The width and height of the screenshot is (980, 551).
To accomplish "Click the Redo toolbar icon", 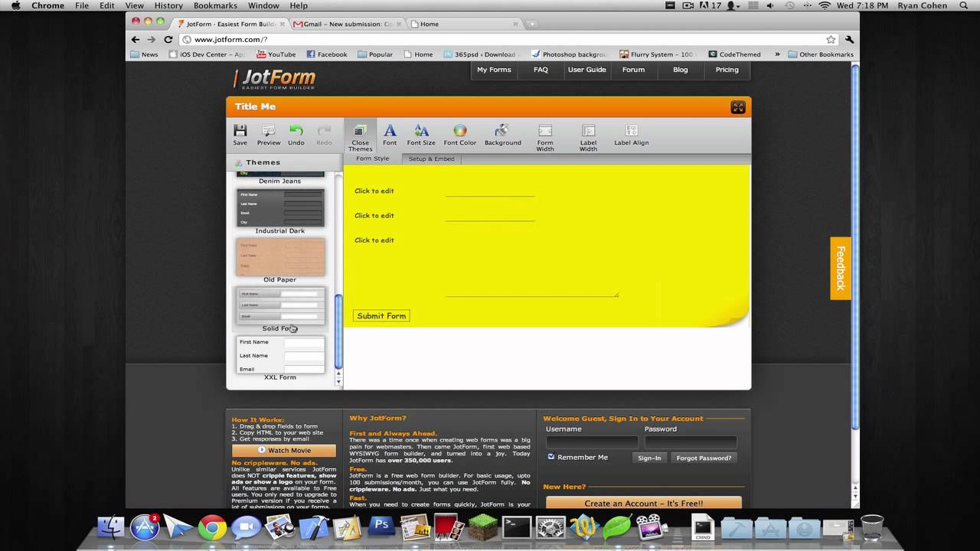I will point(324,135).
